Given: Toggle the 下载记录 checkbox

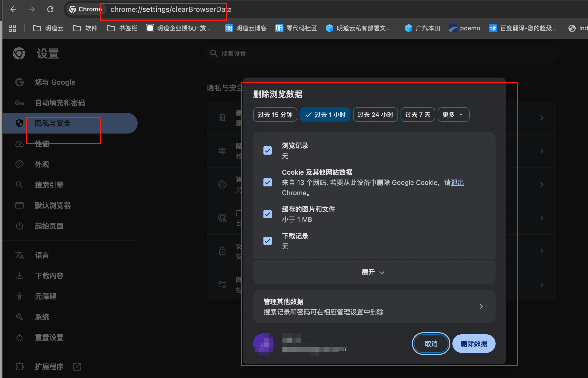Looking at the screenshot, I should pos(268,241).
